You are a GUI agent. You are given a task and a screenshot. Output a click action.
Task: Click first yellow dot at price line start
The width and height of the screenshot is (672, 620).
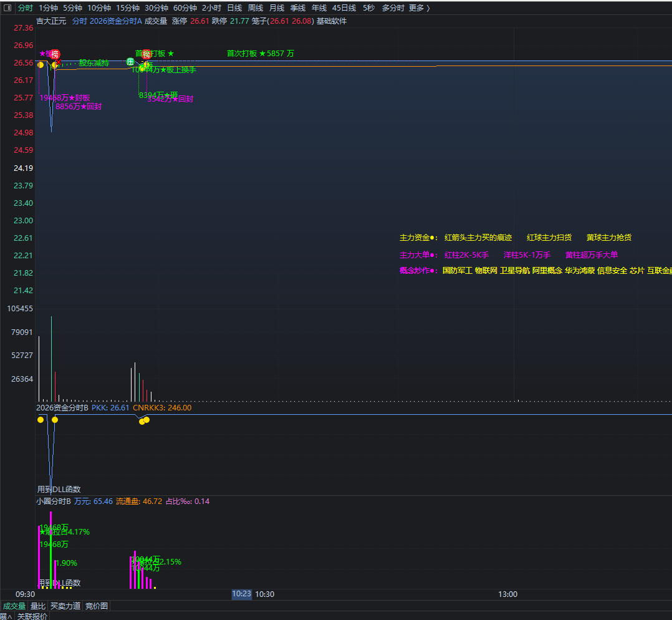[x=41, y=65]
